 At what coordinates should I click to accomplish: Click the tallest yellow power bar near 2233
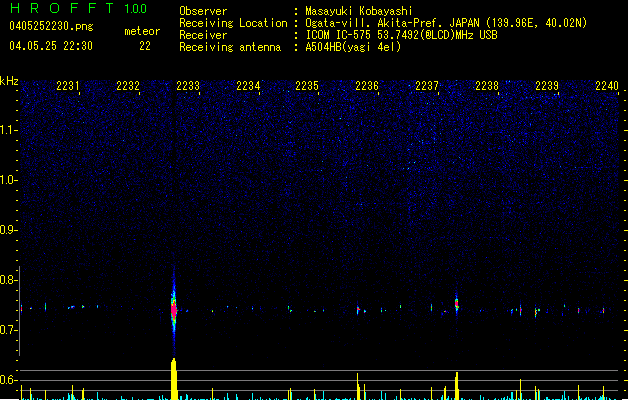click(x=174, y=379)
